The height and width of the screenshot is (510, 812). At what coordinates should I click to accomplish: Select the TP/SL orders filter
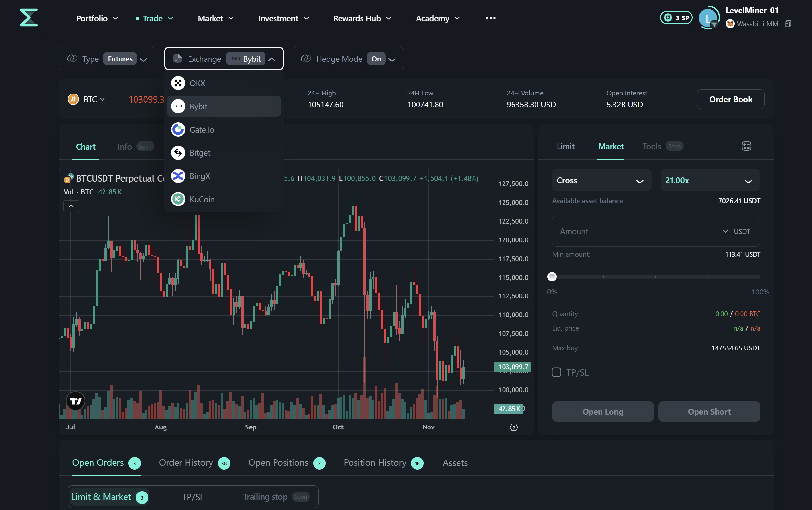click(x=193, y=497)
